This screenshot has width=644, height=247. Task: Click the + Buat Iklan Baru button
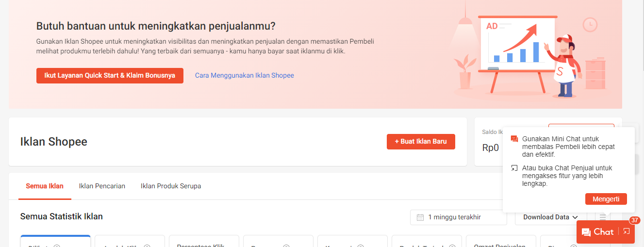click(x=421, y=142)
